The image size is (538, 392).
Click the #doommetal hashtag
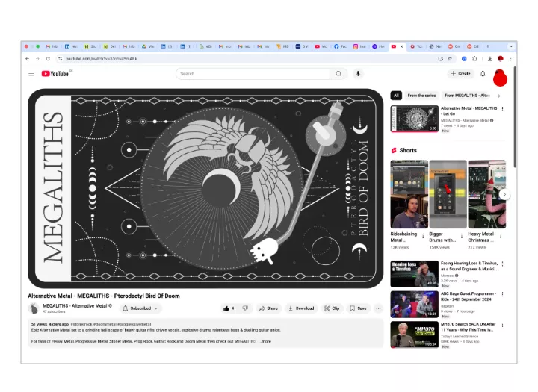click(x=105, y=324)
